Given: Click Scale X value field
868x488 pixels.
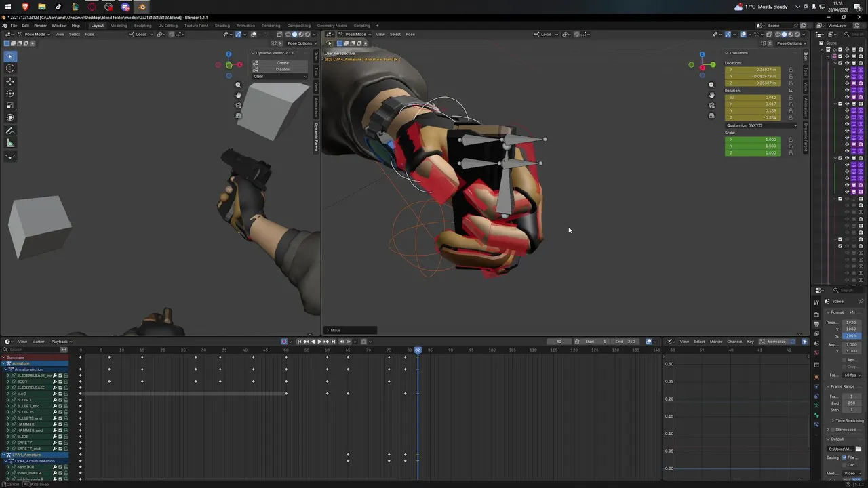Looking at the screenshot, I should (753, 140).
